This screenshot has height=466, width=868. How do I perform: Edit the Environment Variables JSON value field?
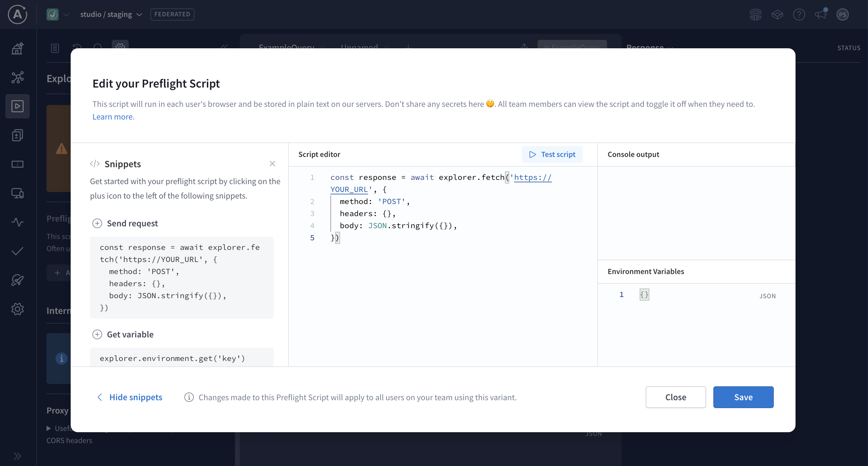point(644,295)
